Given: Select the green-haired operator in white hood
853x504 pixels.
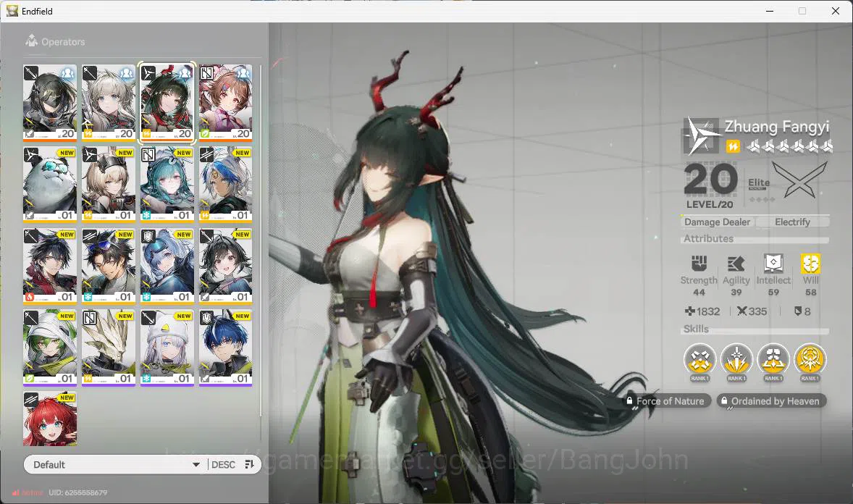Looking at the screenshot, I should [x=50, y=348].
